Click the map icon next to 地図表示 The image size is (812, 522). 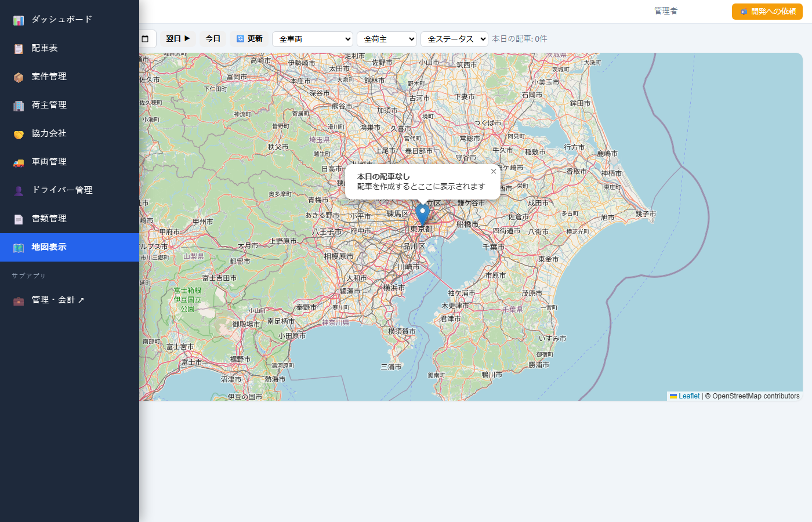click(x=18, y=247)
